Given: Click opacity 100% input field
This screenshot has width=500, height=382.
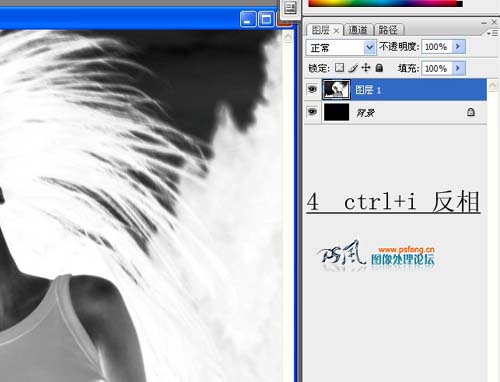Looking at the screenshot, I should (x=437, y=47).
